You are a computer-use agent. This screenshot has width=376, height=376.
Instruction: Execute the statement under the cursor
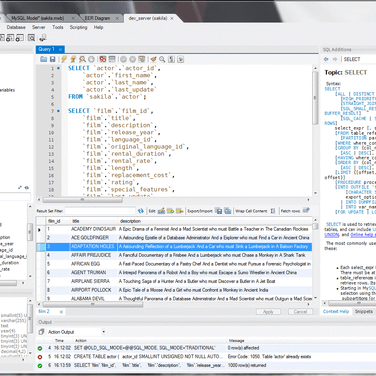tap(73, 59)
